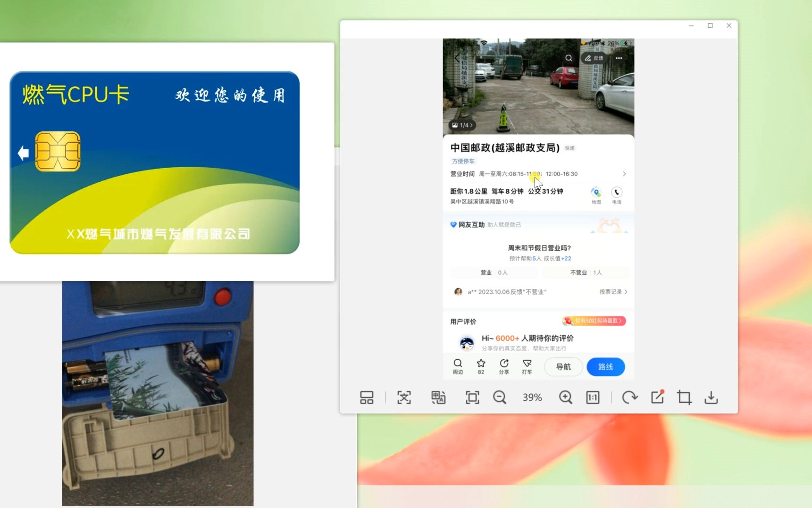
Task: Click the address 吴中区越溪镇溪翔路10号
Action: pyautogui.click(x=482, y=202)
